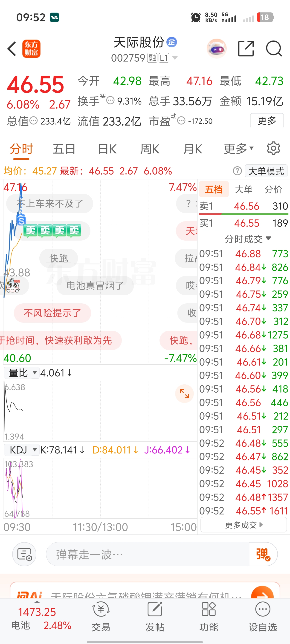290x644 pixels.
Task: Tap the 更多 quote details button
Action: tap(267, 121)
